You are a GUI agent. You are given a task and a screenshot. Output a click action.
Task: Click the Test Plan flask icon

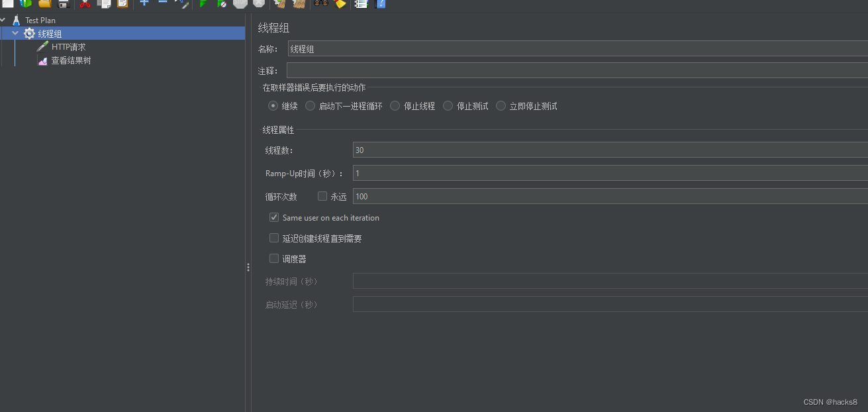[17, 20]
